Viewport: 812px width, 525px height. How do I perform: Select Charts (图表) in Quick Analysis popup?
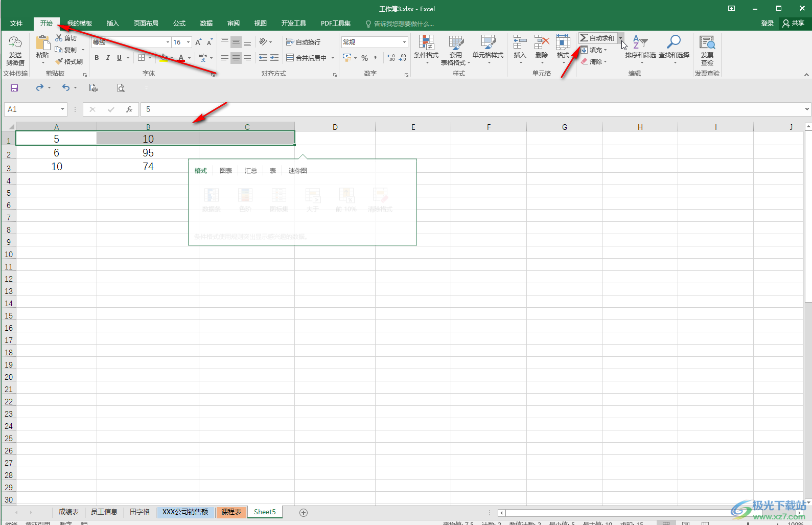tap(226, 171)
